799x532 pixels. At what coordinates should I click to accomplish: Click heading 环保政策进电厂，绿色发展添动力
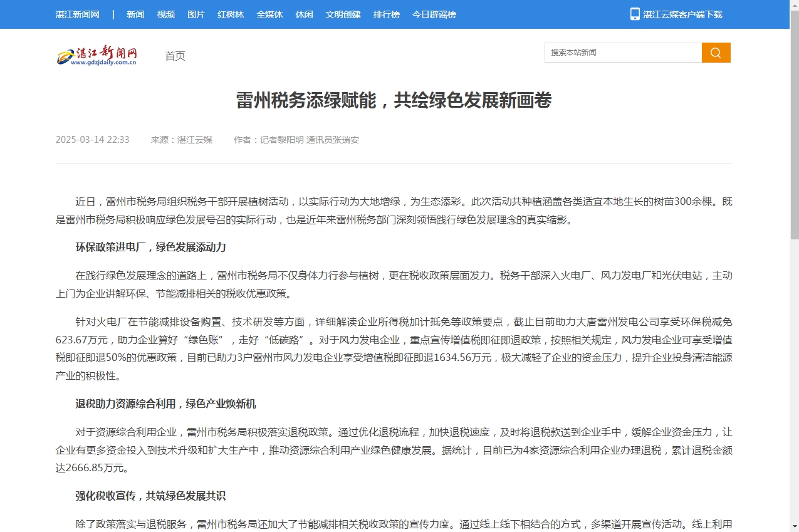pos(151,247)
